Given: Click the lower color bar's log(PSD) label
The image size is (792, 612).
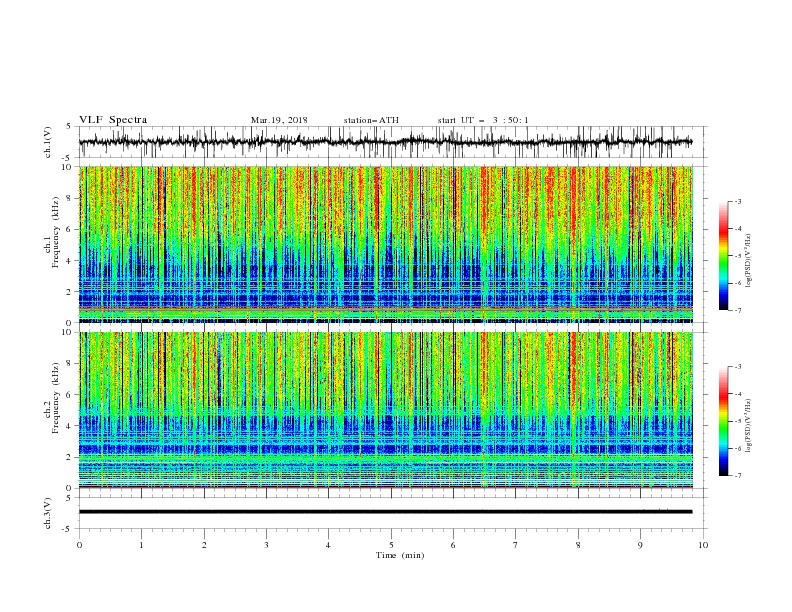Looking at the screenshot, I should (749, 425).
